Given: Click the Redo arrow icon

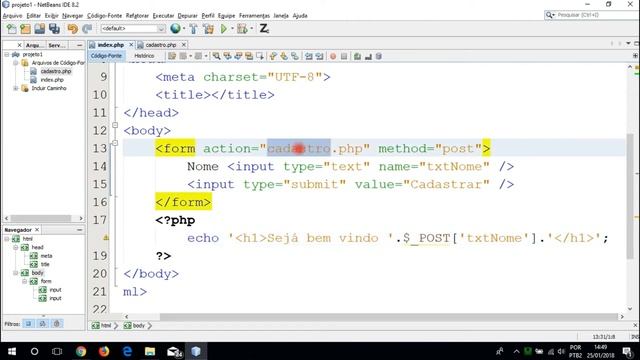Looking at the screenshot, I should click(x=87, y=29).
